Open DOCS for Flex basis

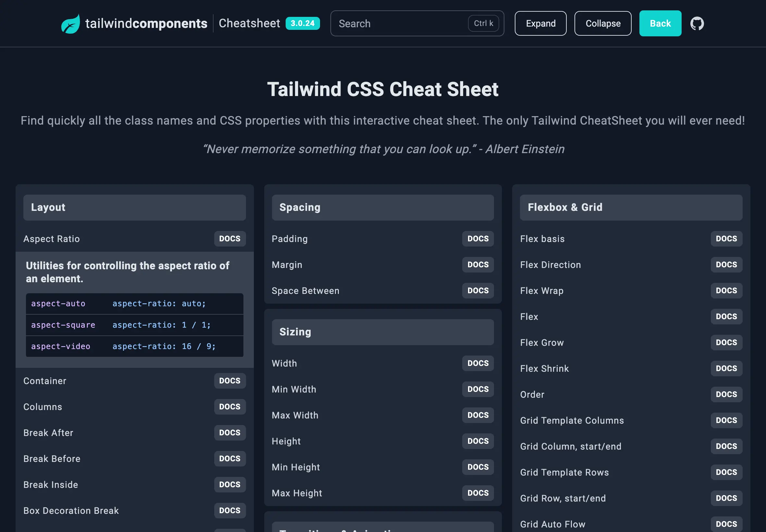click(x=726, y=239)
